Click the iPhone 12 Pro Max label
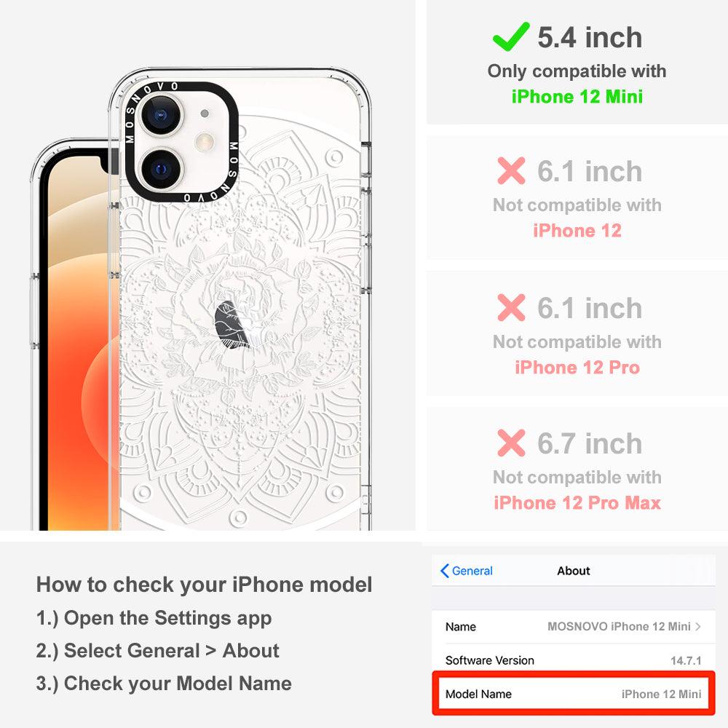Image resolution: width=728 pixels, height=728 pixels. (577, 503)
